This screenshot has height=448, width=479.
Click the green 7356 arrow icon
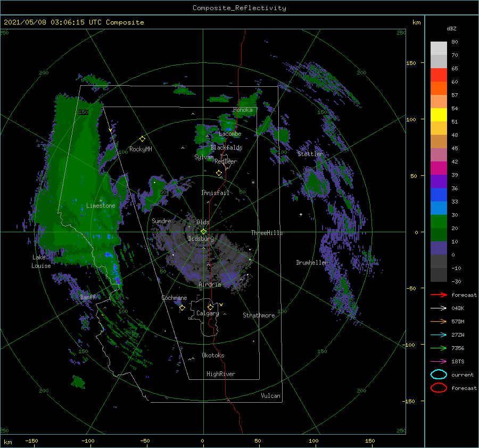tap(439, 348)
